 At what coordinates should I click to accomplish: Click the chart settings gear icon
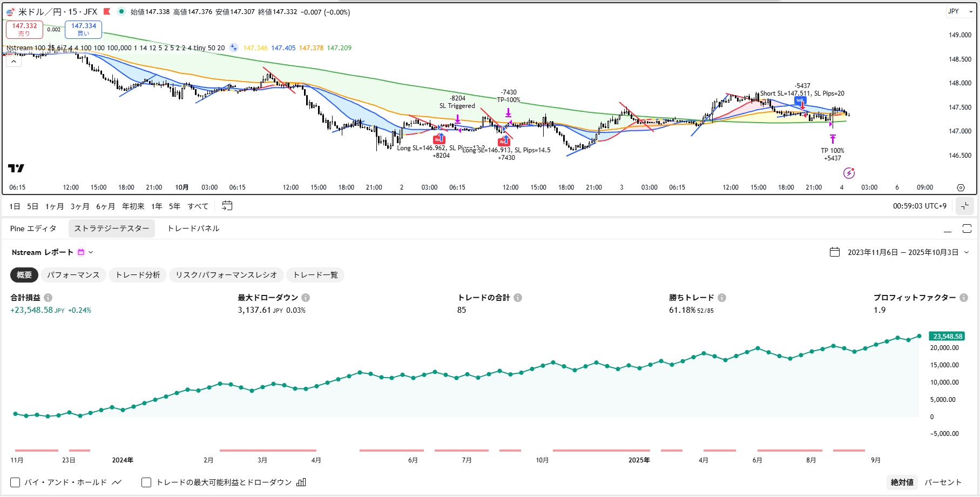tap(961, 187)
